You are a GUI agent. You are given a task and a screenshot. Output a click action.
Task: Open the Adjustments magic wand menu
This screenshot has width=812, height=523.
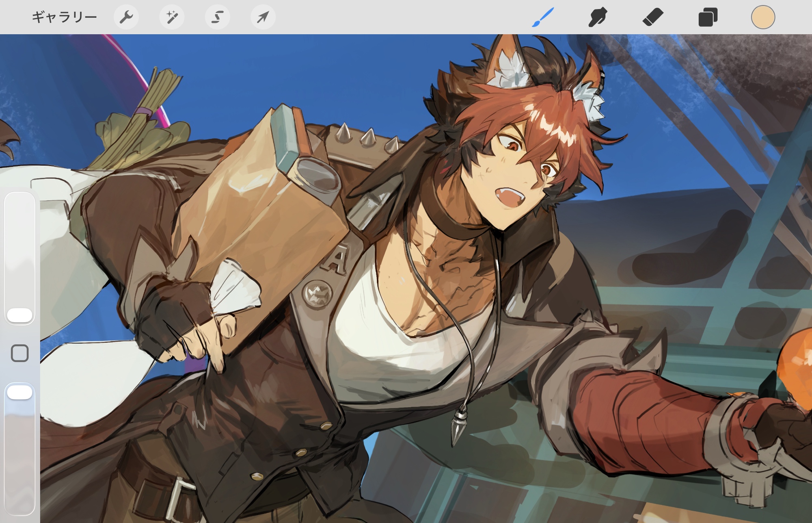pyautogui.click(x=172, y=17)
